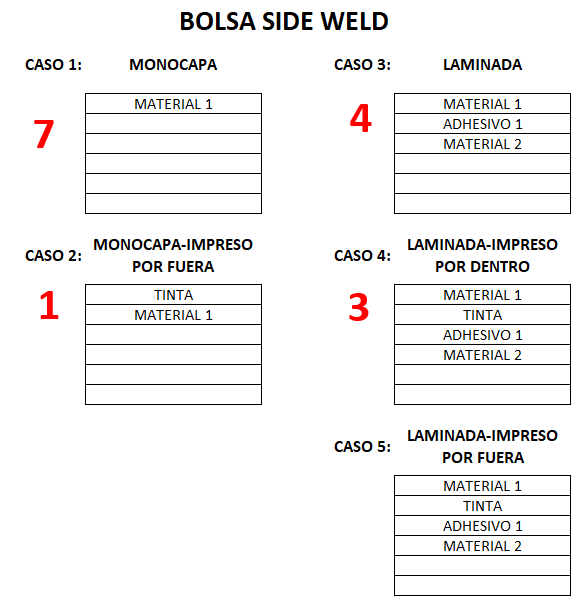This screenshot has width=582, height=605.
Task: Click TINTA cell in CASO 5 table
Action: (x=482, y=506)
